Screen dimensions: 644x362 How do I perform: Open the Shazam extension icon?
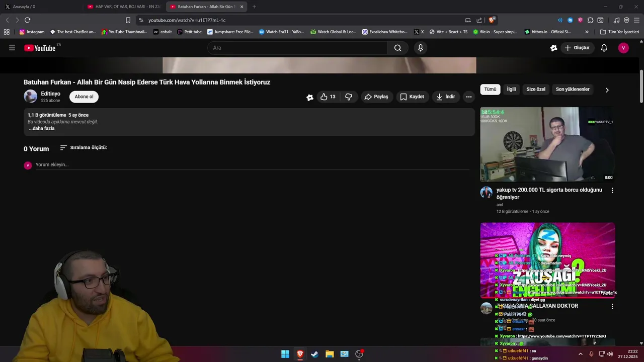point(570,20)
